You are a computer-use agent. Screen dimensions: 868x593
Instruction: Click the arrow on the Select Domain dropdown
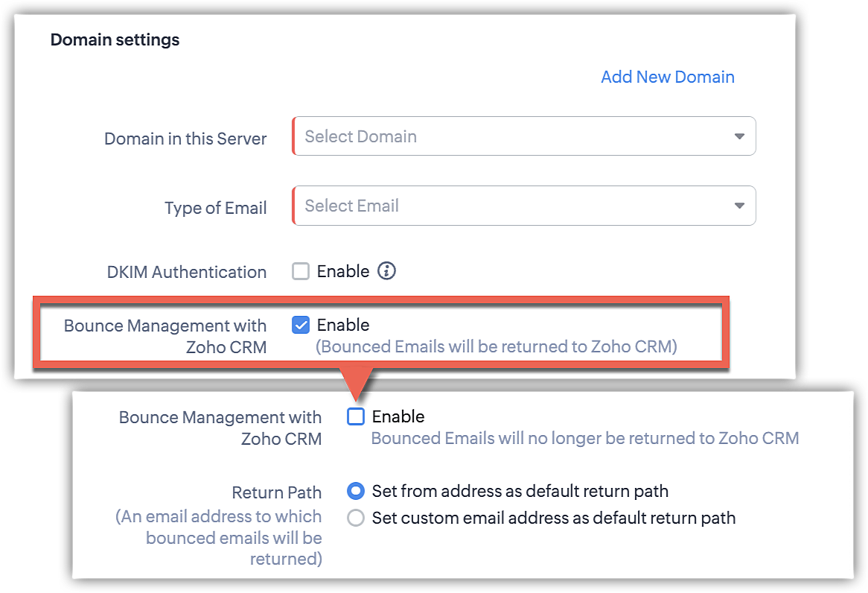tap(739, 136)
